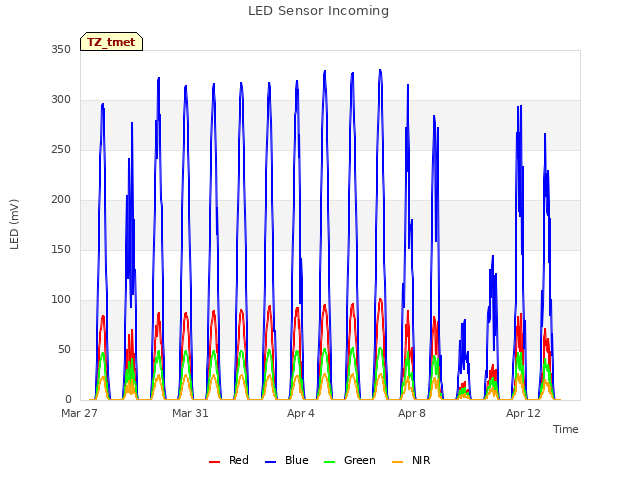Screen dimensions: 640x480
Task: Click the red legend color swatch
Action: click(x=214, y=462)
